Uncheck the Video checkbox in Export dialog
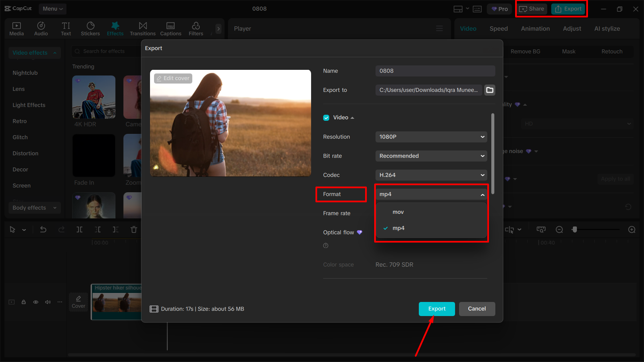The width and height of the screenshot is (644, 362). click(326, 117)
